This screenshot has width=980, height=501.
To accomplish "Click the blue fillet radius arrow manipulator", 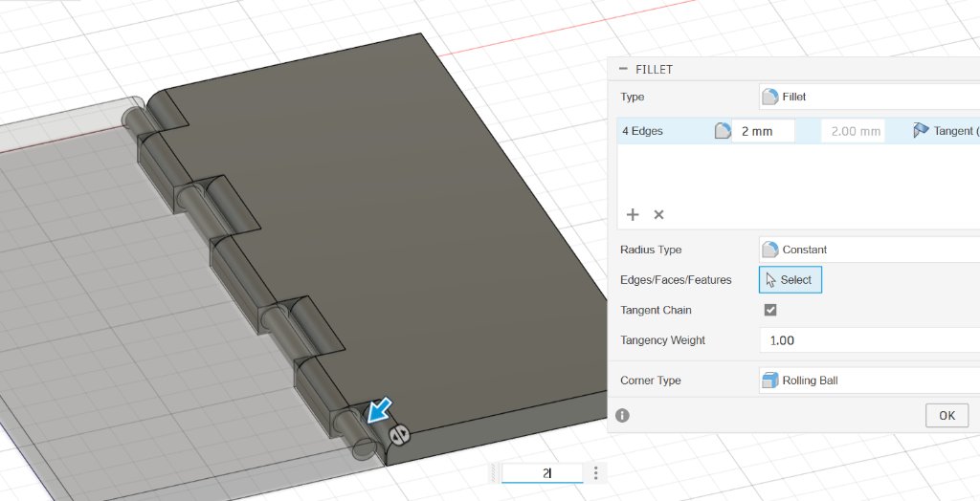I will (x=379, y=410).
